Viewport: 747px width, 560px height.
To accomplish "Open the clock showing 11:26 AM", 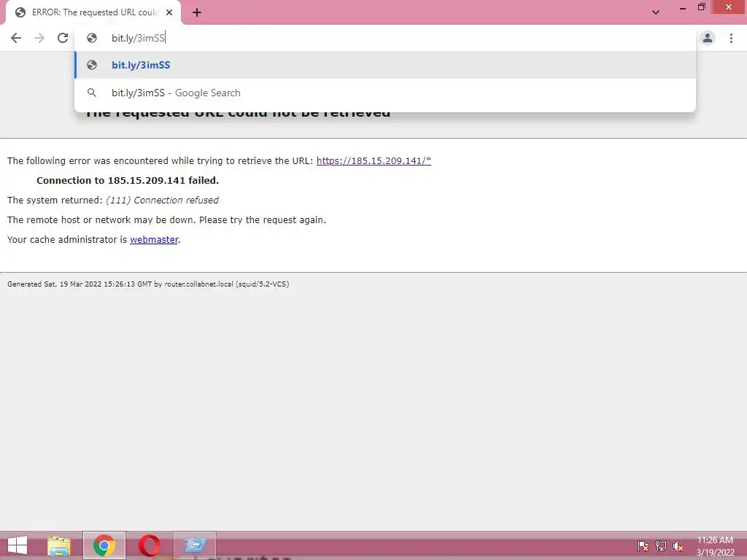I will 715,546.
